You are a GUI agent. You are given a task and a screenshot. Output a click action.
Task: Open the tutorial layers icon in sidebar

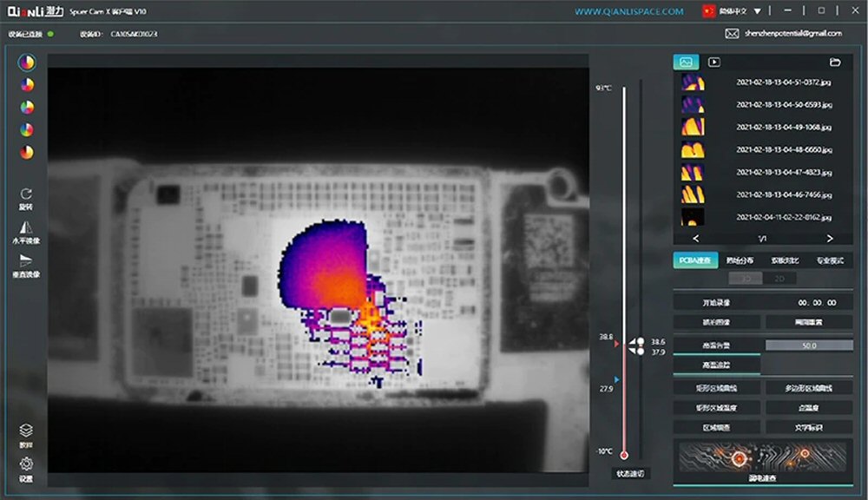pyautogui.click(x=26, y=430)
